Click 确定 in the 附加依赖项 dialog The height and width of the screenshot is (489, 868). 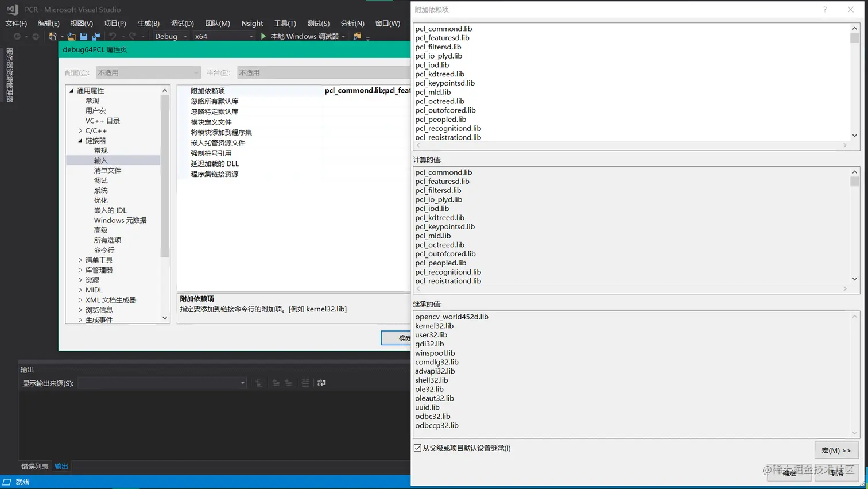pyautogui.click(x=789, y=472)
